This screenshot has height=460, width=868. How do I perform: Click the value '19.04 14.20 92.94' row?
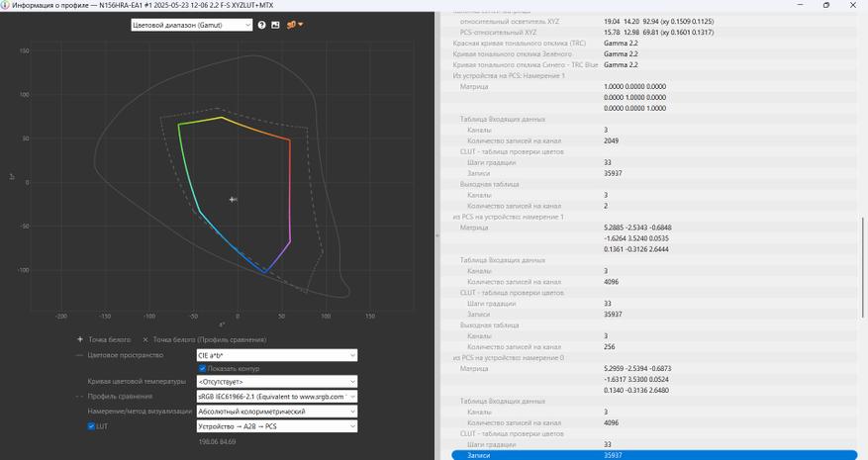click(654, 22)
